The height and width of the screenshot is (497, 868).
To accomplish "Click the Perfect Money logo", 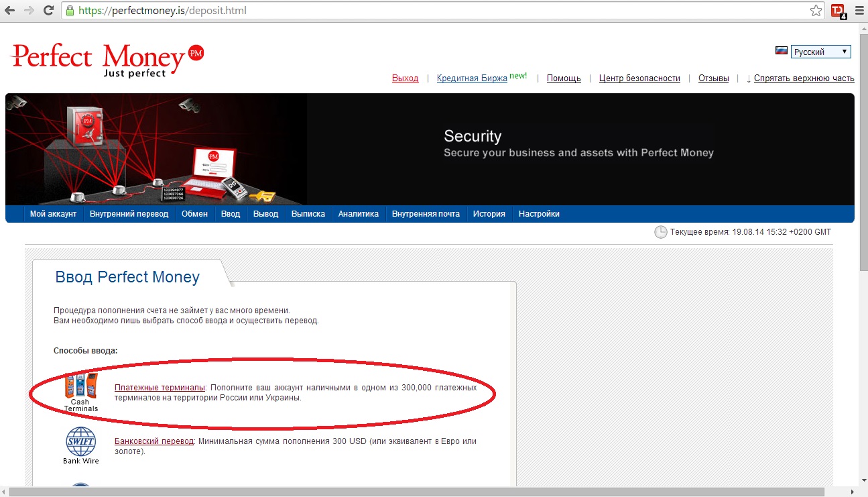I will (108, 60).
